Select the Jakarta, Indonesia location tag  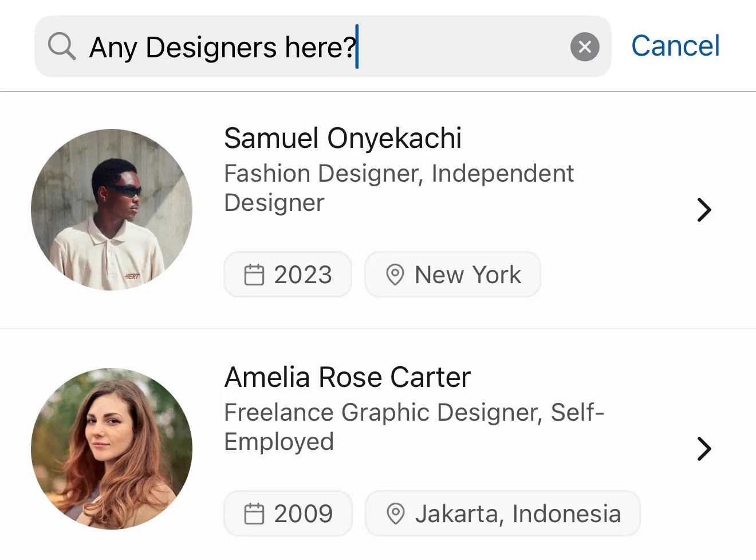[502, 514]
